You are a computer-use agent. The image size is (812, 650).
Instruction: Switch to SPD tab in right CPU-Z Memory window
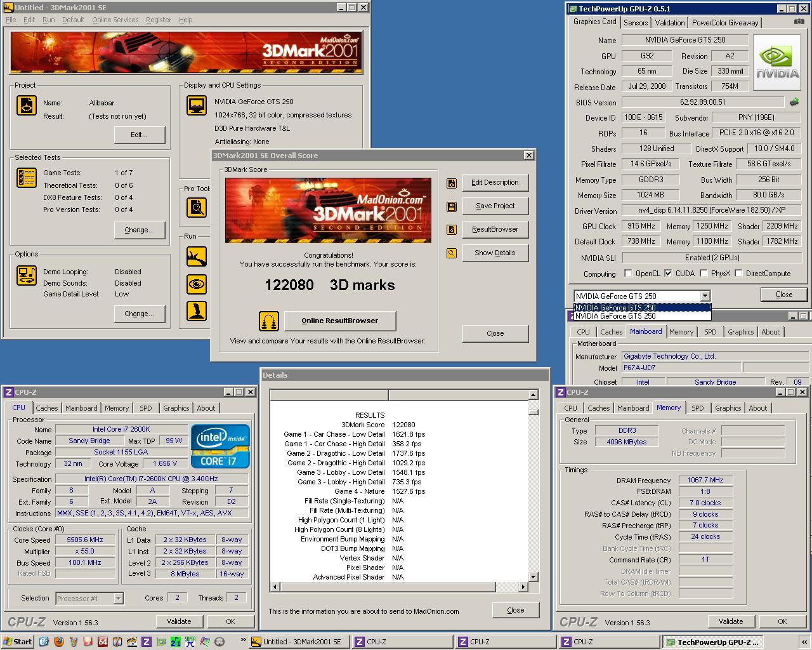click(x=698, y=408)
